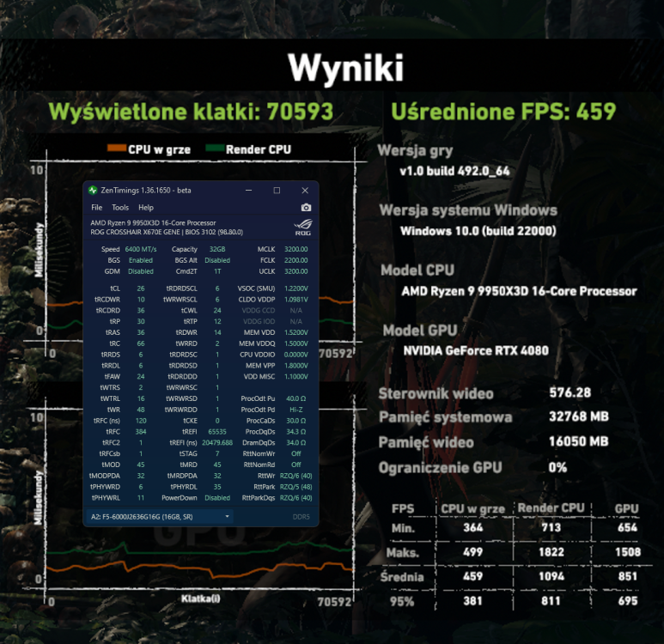
Task: Click the ROG CROSSHAIR X670E GENE BIOS line
Action: pos(167,232)
